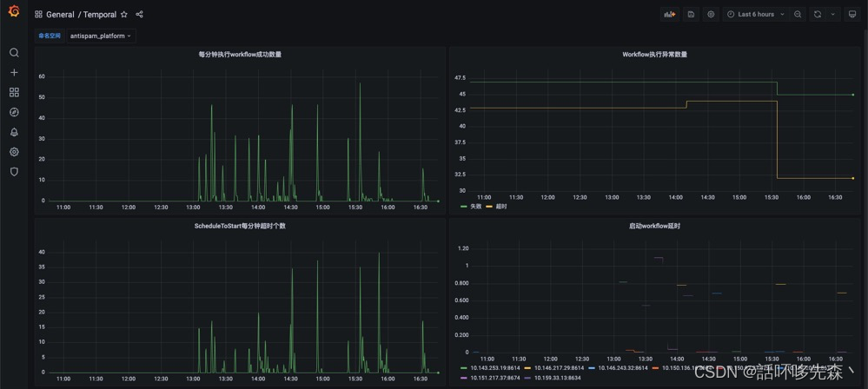Screen dimensions: 868x389
Task: Open dashboard settings gear in top toolbar
Action: 712,15
